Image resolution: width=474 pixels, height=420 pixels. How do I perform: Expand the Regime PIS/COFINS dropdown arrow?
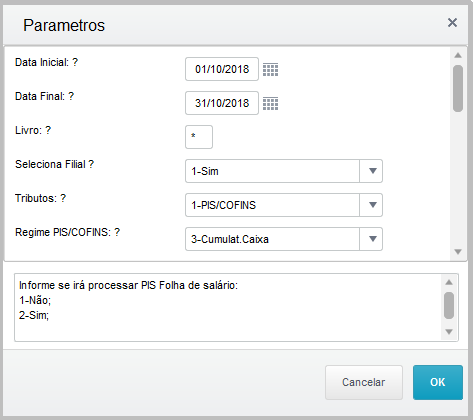(372, 239)
